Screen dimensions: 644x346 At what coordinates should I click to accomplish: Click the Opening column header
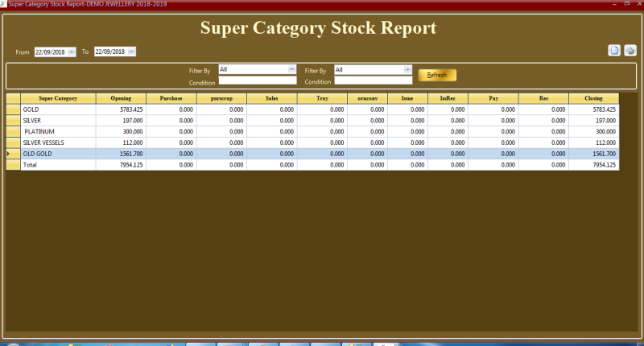click(121, 98)
